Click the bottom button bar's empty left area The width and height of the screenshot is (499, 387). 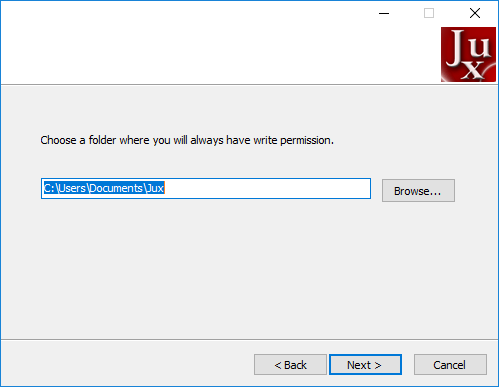click(x=127, y=363)
